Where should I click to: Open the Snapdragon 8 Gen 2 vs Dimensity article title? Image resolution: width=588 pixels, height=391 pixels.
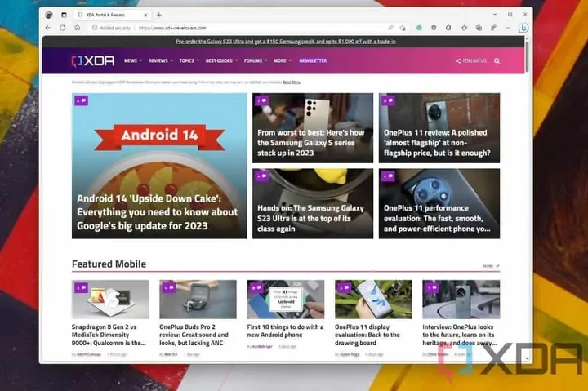pyautogui.click(x=109, y=335)
